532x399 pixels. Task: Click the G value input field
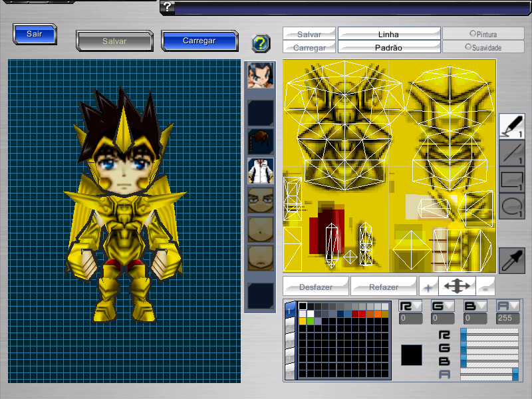442,319
